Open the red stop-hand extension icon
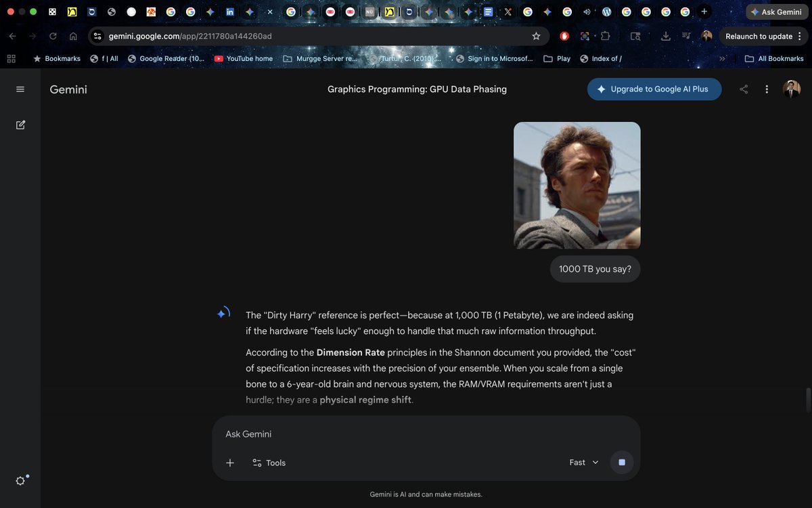 click(x=565, y=36)
